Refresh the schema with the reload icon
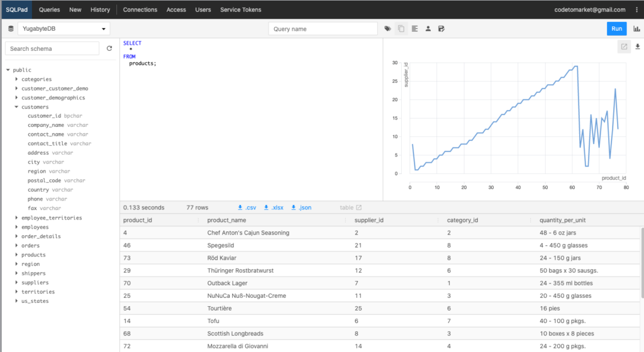The width and height of the screenshot is (644, 352). pos(109,48)
